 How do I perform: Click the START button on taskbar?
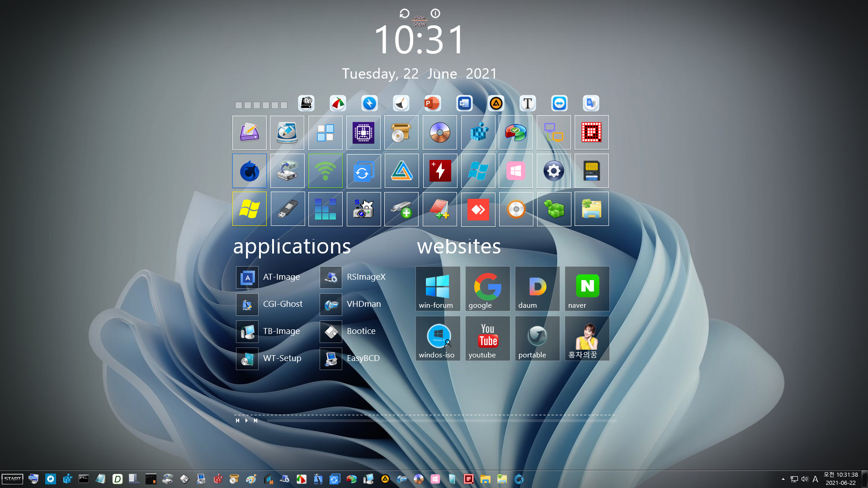[x=12, y=479]
